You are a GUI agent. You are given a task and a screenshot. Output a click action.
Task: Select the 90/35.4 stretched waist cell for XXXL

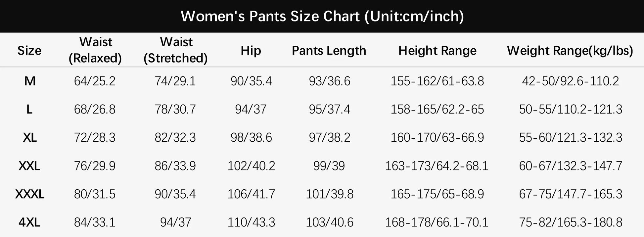[175, 194]
